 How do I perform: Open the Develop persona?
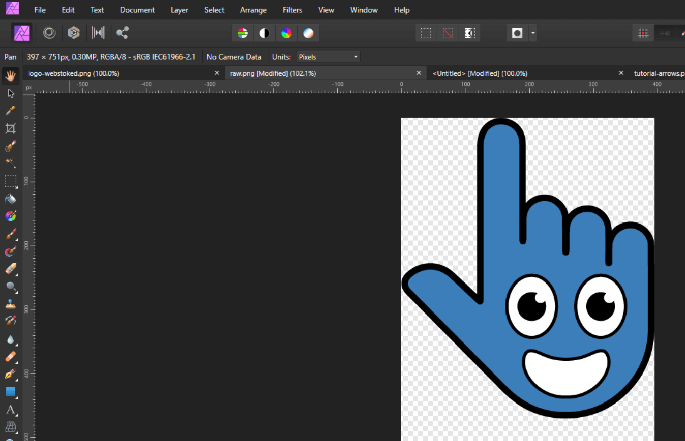click(73, 33)
